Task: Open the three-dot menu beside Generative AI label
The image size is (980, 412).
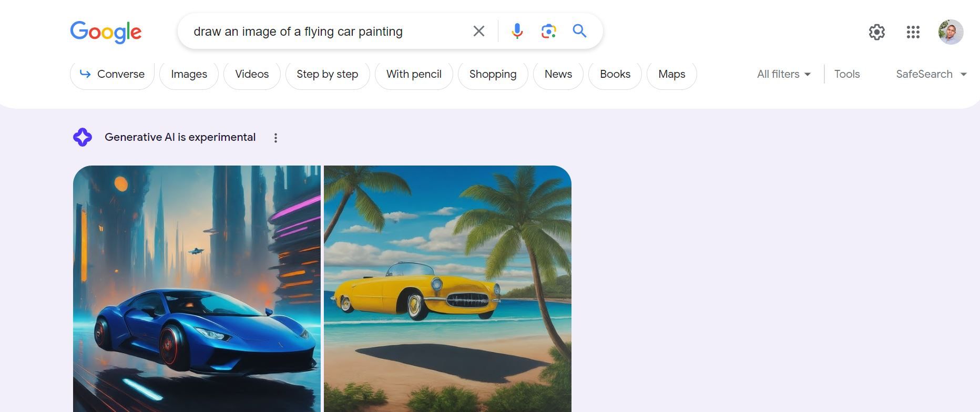Action: tap(275, 137)
